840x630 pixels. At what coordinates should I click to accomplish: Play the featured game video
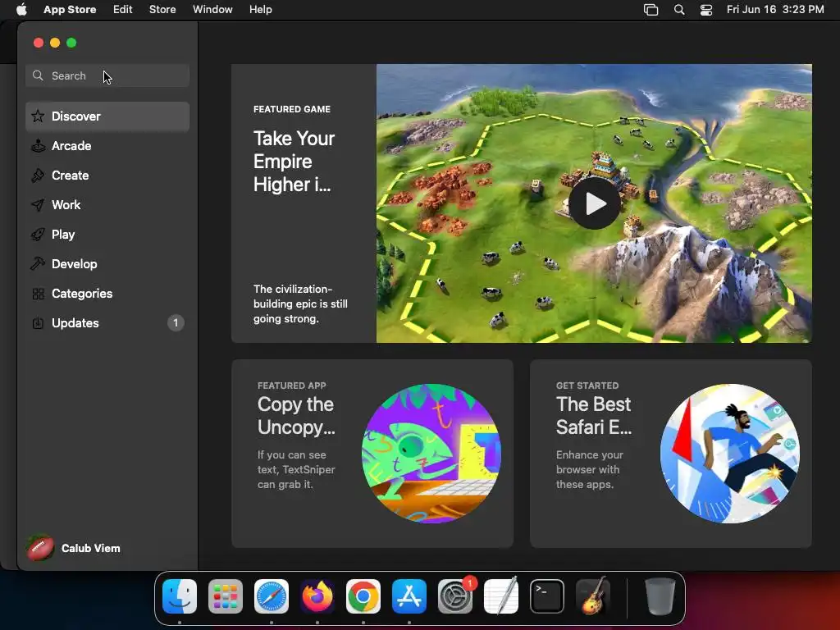(x=595, y=203)
